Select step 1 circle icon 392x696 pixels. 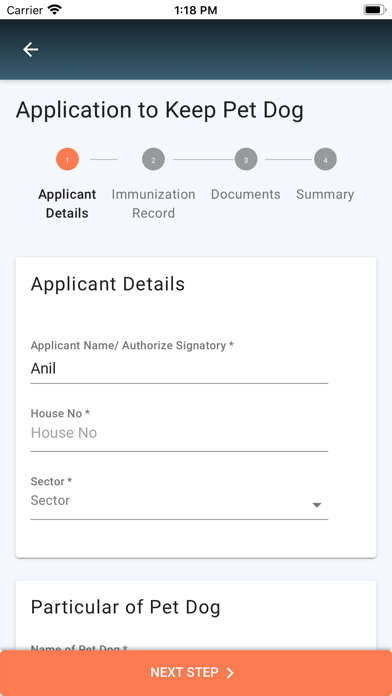tap(67, 159)
